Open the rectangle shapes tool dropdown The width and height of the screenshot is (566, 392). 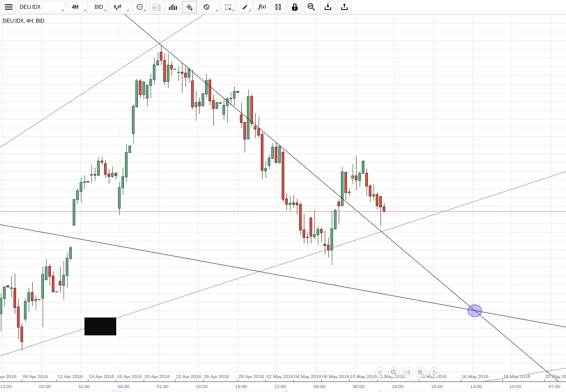point(229,7)
